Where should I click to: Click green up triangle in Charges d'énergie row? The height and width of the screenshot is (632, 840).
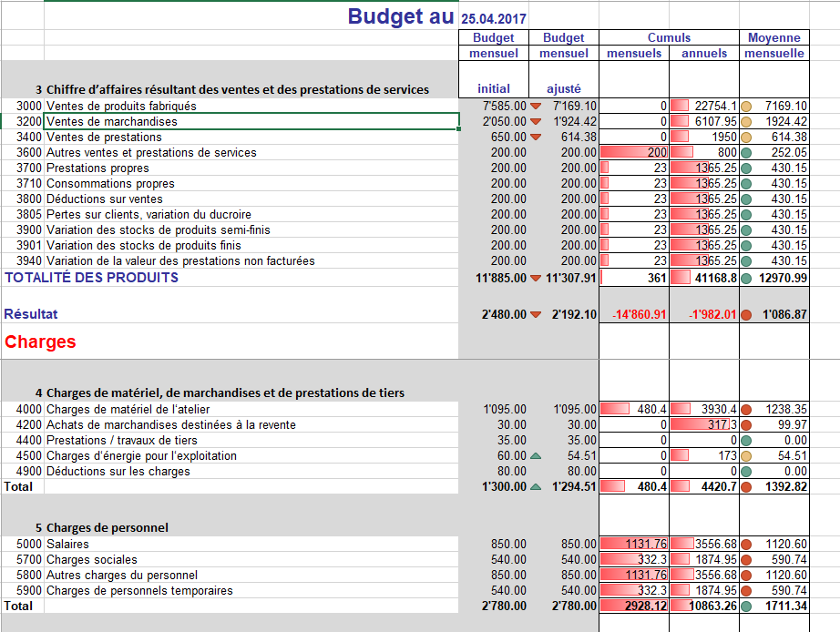[536, 456]
